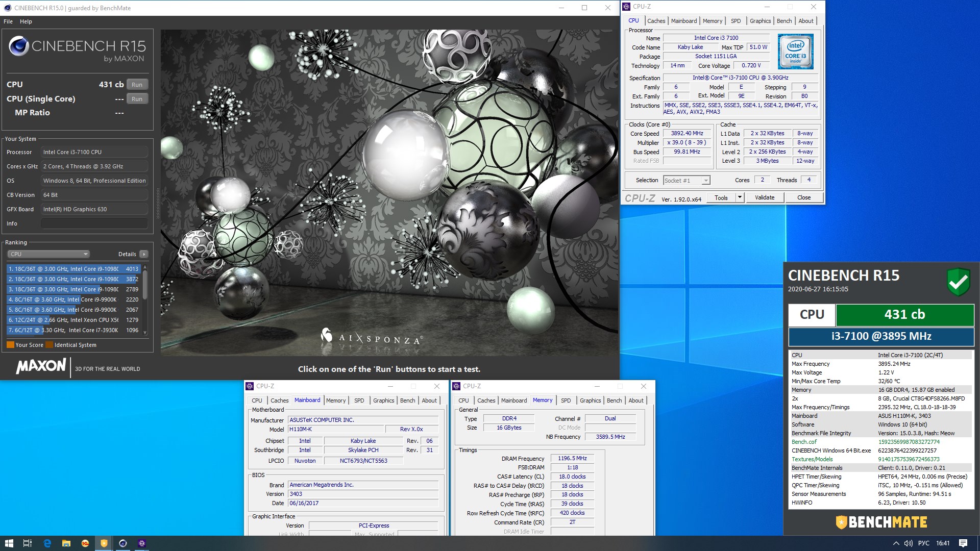Screen dimensions: 980x551
Task: Select ranking row 7 i7-3930K scoring 1096
Action: (74, 330)
